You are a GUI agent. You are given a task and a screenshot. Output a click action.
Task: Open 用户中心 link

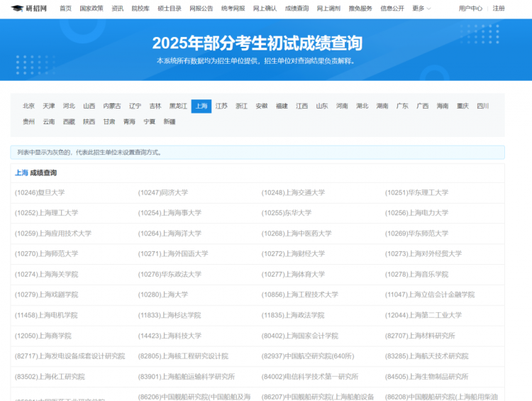click(x=470, y=8)
